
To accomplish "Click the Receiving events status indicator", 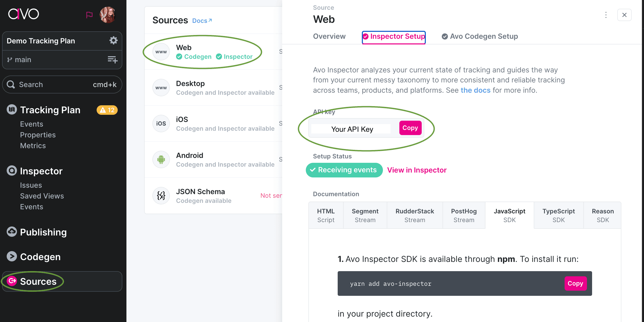I will tap(344, 170).
